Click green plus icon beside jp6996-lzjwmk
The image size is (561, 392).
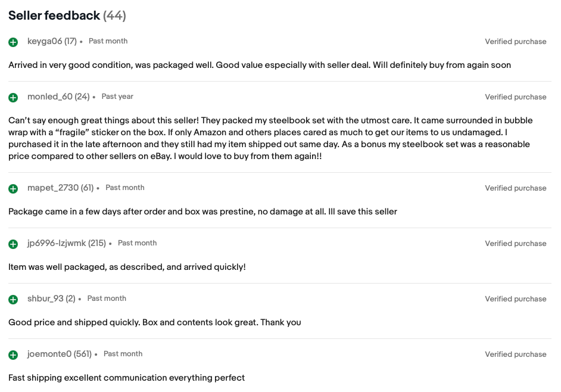(13, 244)
